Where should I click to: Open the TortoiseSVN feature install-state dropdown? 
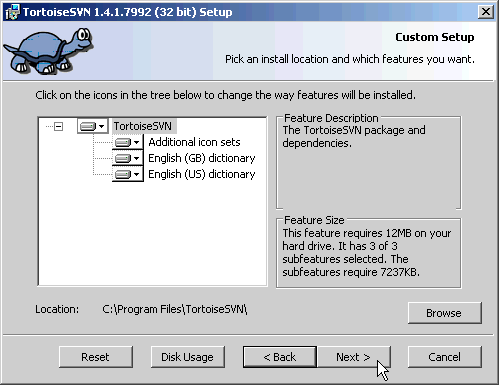click(x=92, y=126)
